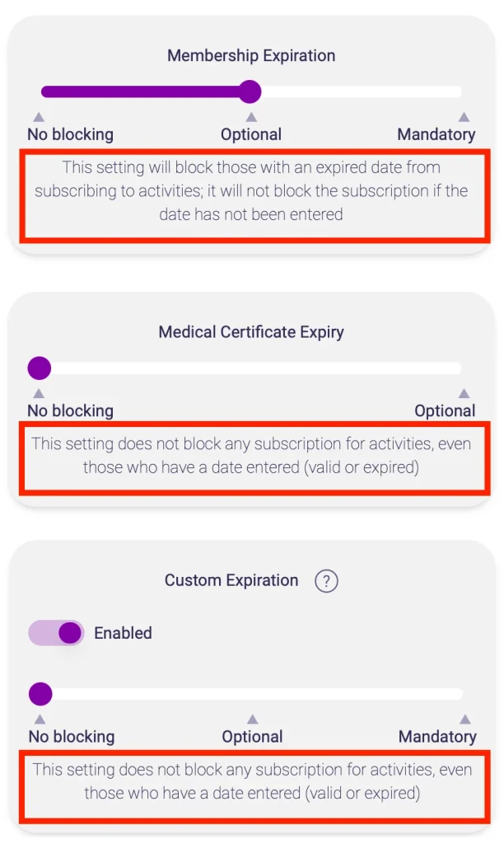The height and width of the screenshot is (844, 504).
Task: Click the Custom Expiration slider handle
Action: 40,694
